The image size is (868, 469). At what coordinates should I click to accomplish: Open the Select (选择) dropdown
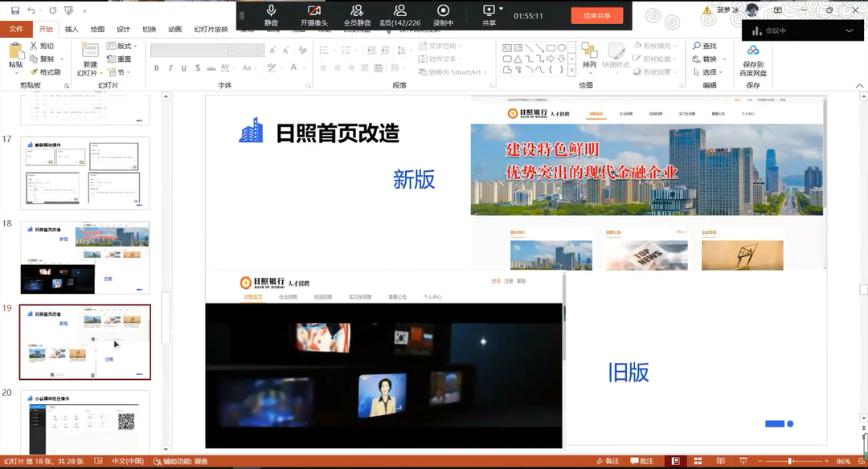click(708, 72)
